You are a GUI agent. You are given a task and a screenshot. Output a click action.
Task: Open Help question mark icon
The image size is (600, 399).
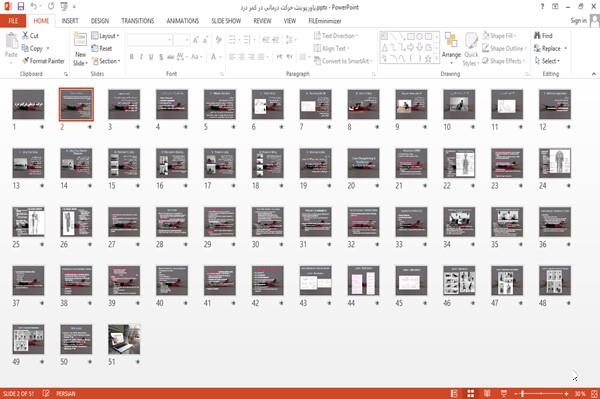(x=542, y=7)
